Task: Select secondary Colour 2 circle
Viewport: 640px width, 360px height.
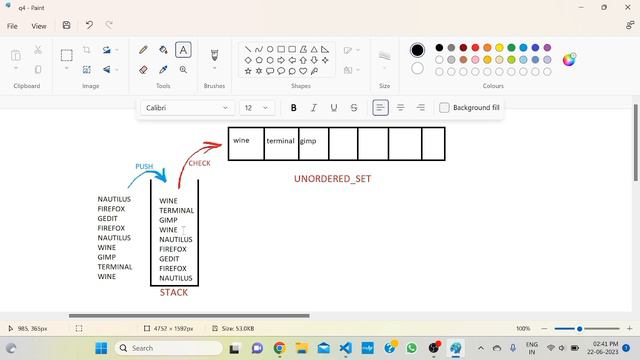Action: 417,68
